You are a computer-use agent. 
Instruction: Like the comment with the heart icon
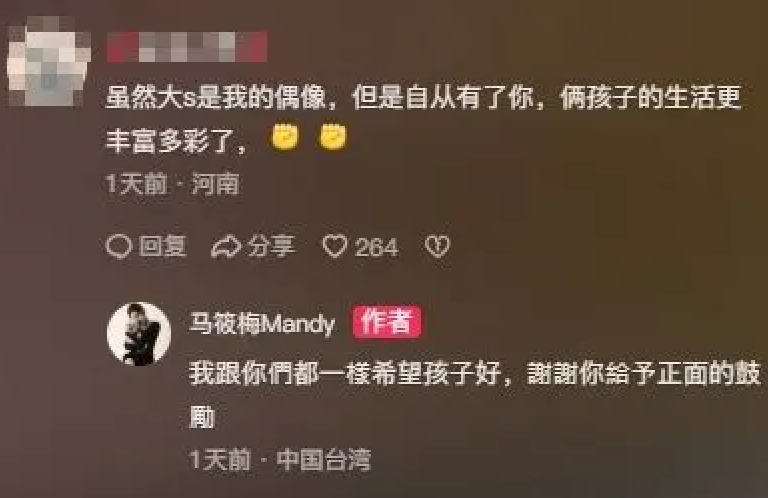click(335, 246)
